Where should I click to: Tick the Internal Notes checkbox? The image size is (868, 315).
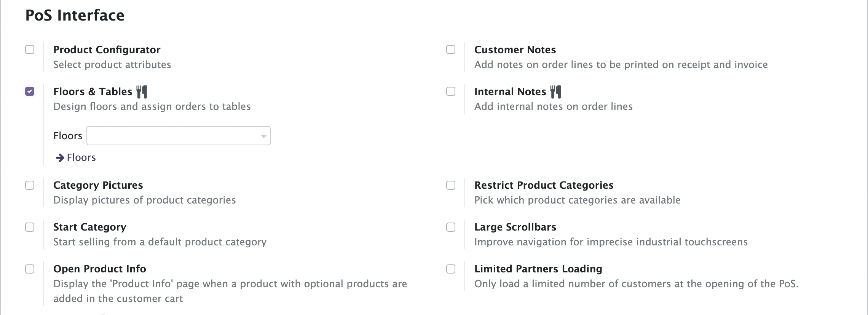point(451,92)
